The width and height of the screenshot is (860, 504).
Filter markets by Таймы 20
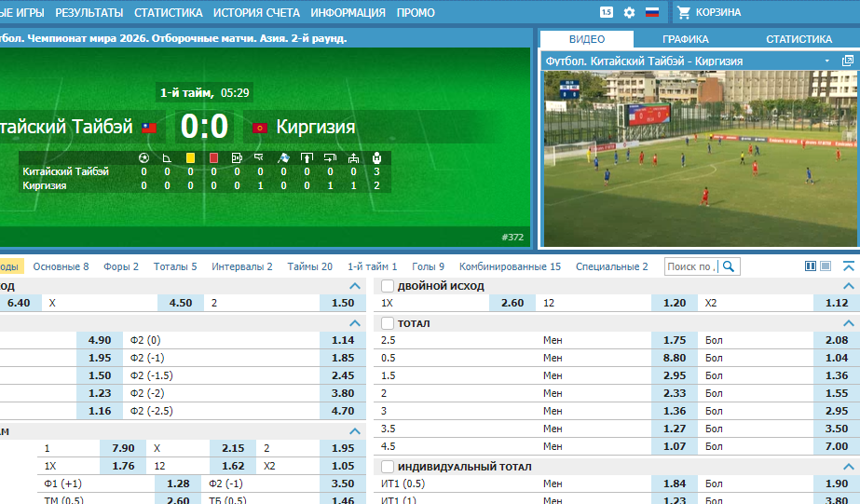(x=310, y=266)
